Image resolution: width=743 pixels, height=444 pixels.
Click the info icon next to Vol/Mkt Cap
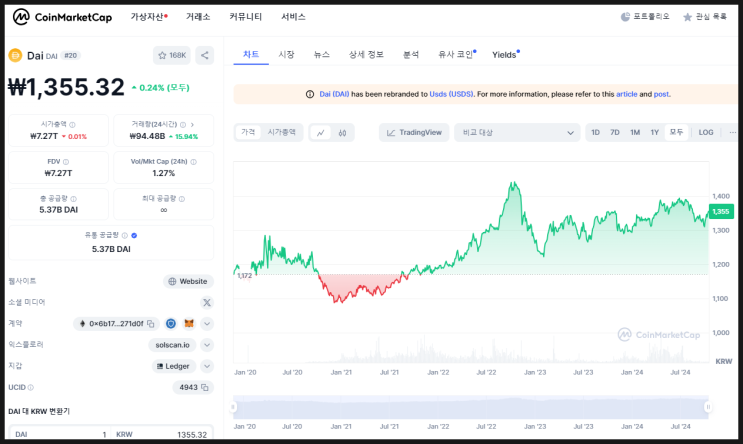pos(193,162)
